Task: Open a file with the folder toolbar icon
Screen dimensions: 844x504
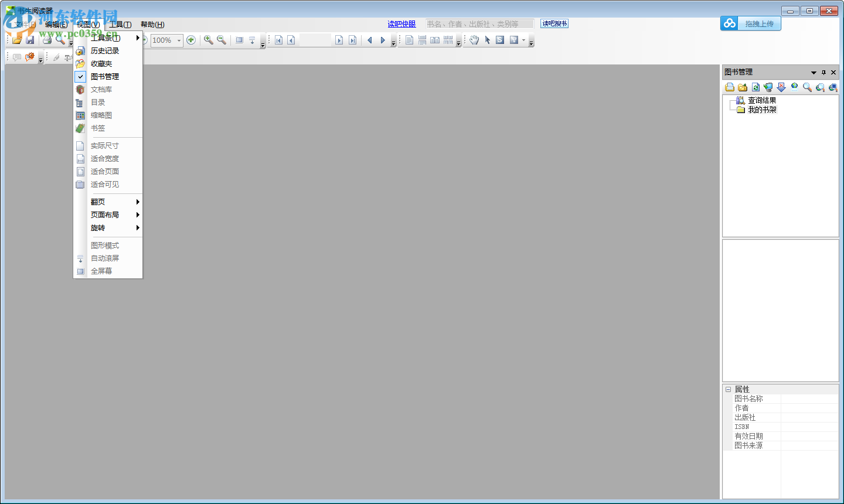Action: (17, 40)
